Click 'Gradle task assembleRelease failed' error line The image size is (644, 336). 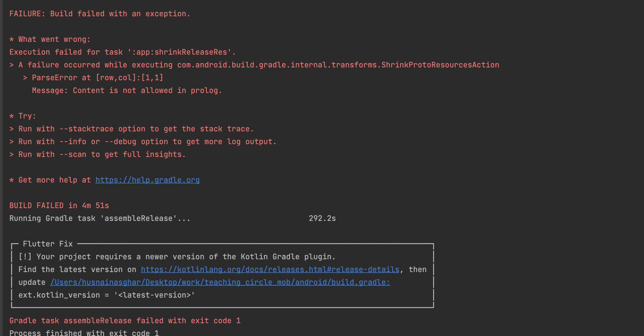click(125, 321)
